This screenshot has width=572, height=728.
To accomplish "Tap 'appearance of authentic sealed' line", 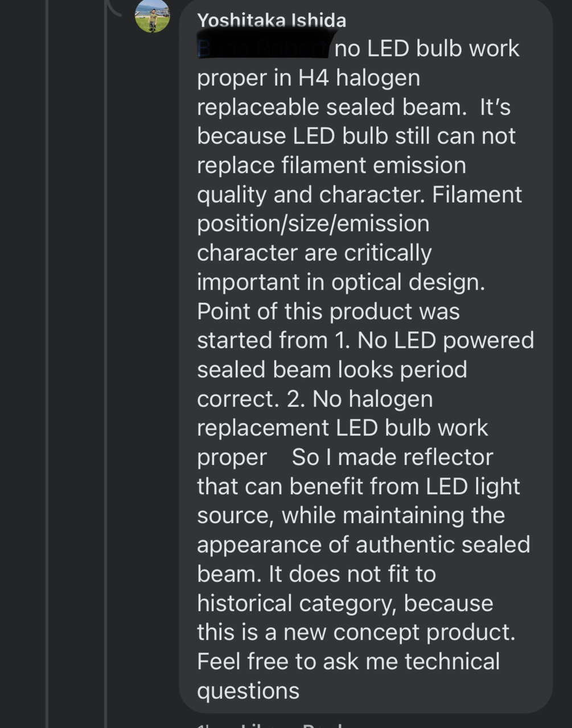I will (364, 544).
